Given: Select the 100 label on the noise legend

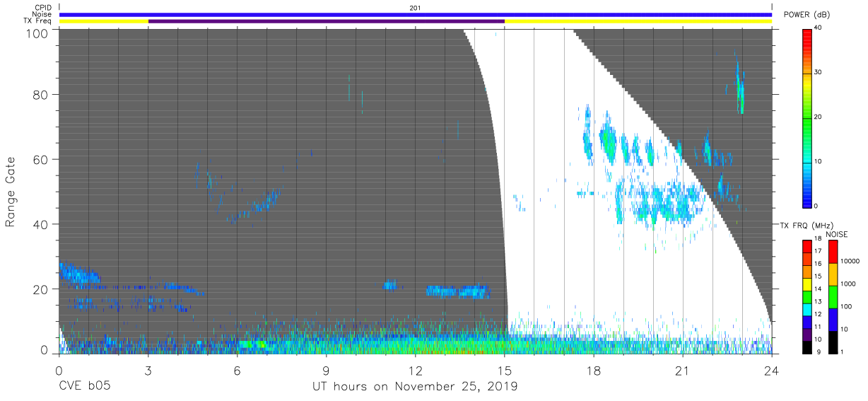Looking at the screenshot, I should (x=845, y=306).
